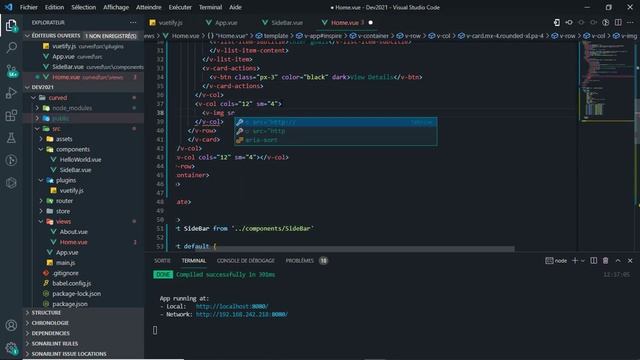Open the Edition menu

54,7
